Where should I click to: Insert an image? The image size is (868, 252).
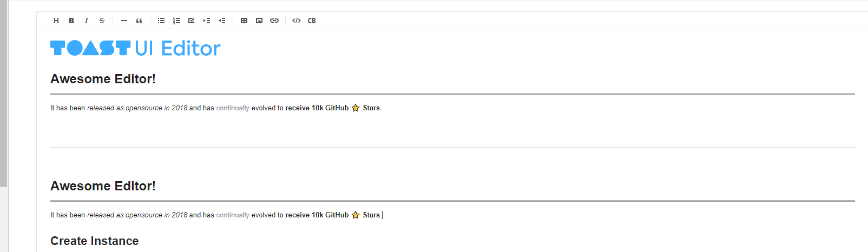pyautogui.click(x=259, y=21)
